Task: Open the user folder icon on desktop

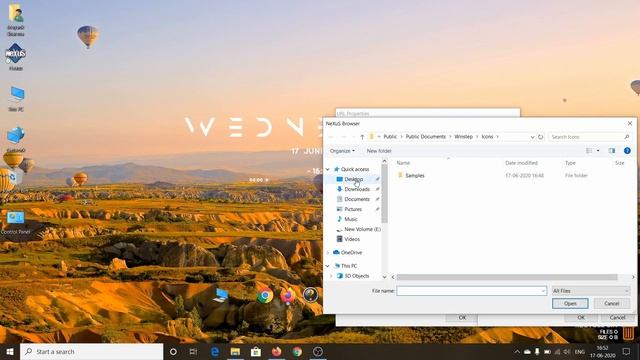Action: 16,20
